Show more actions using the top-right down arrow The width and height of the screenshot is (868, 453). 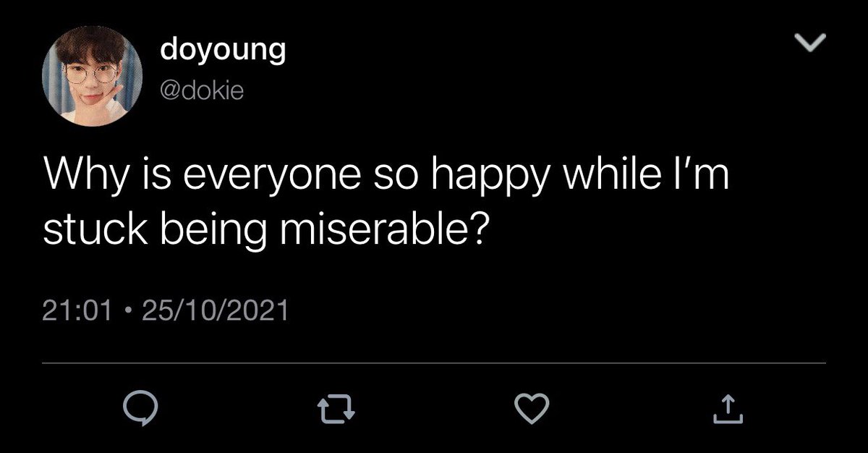point(811,45)
